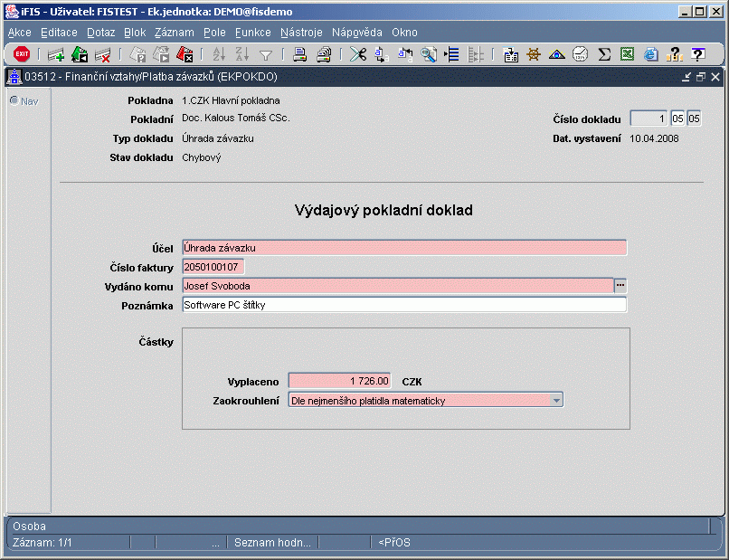Click the magnifier document search icon

coord(428,54)
